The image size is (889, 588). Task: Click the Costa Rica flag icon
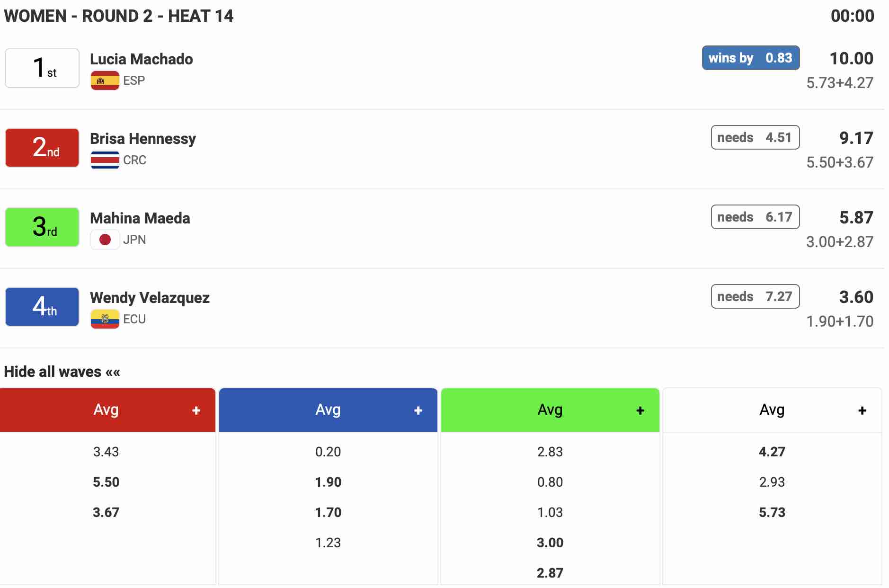(x=105, y=160)
